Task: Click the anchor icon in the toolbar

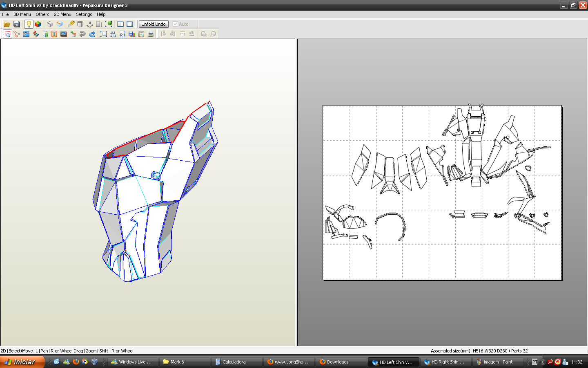Action: point(90,24)
